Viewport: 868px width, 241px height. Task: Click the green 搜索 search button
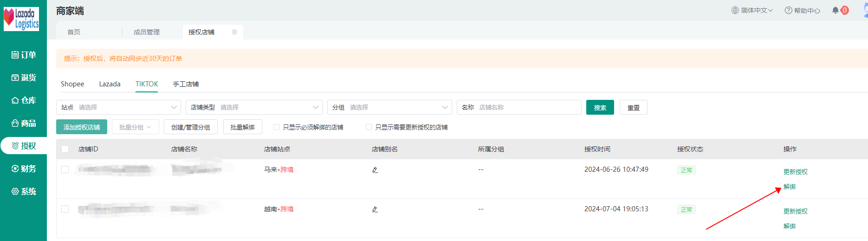600,107
